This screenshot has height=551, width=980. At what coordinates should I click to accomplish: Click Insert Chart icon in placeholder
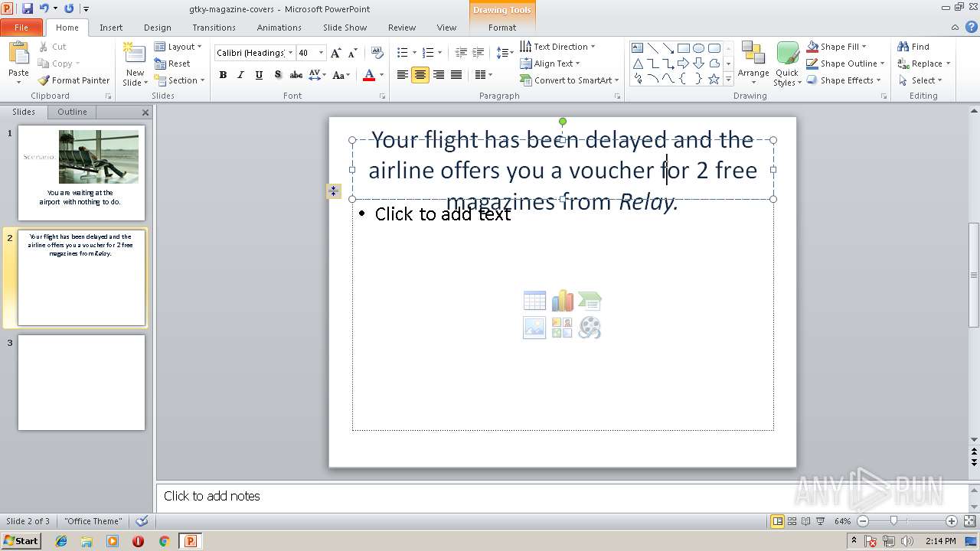562,301
